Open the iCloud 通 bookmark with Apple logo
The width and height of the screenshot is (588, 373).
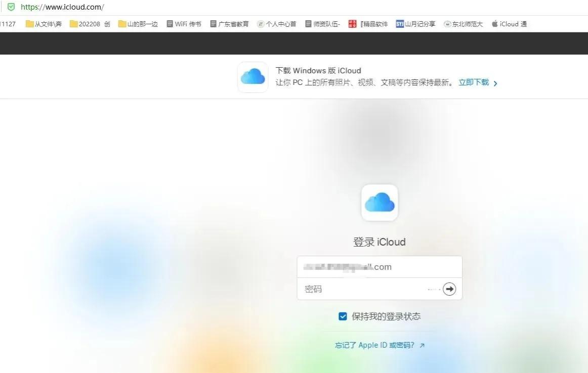click(x=509, y=24)
